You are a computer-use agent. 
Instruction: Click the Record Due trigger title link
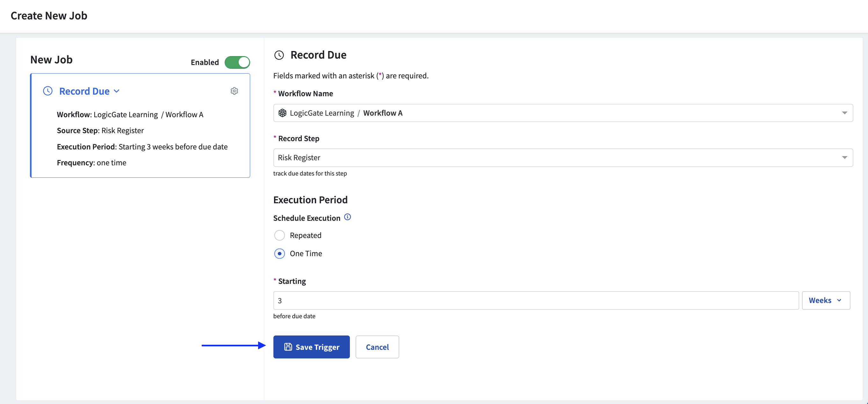click(84, 91)
